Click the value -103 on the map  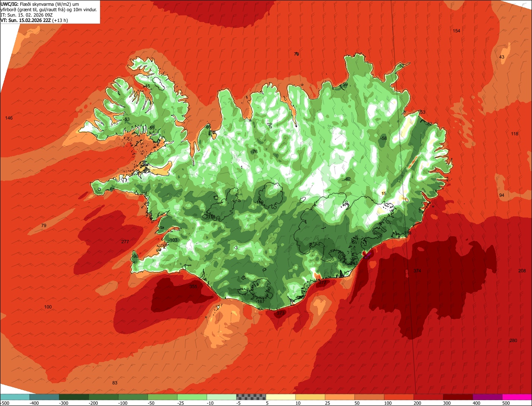coord(172,240)
